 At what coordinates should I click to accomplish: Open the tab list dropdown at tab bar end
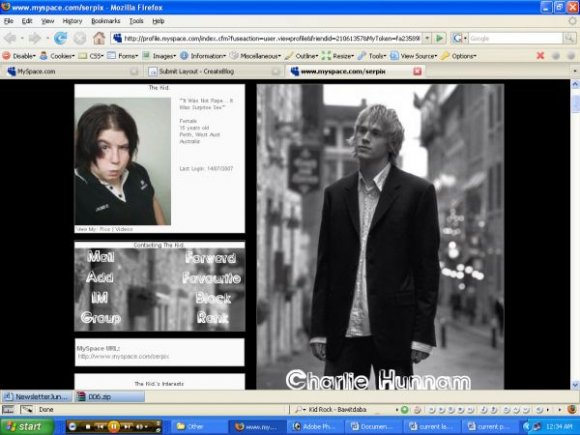(x=574, y=71)
